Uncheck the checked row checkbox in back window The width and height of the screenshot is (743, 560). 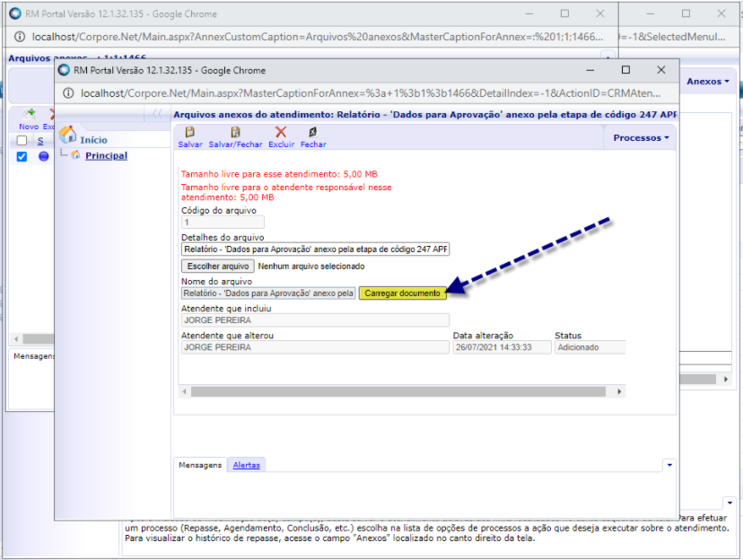pos(22,156)
